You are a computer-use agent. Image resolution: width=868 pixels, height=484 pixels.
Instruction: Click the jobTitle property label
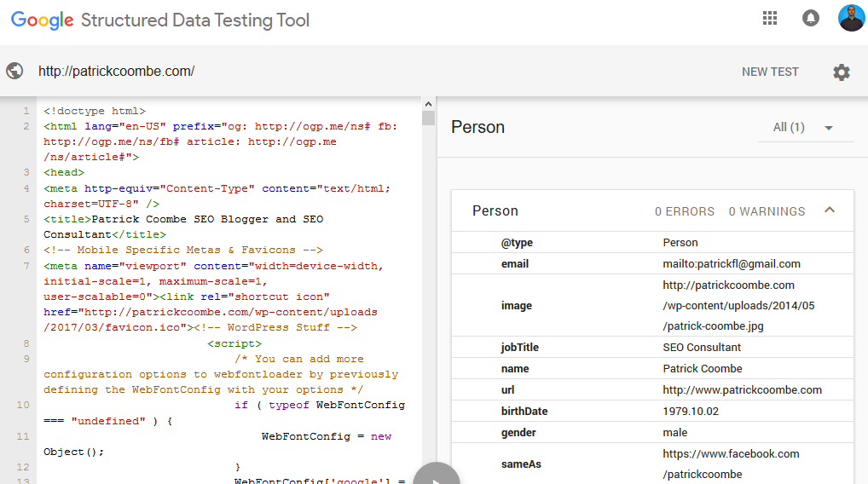(520, 348)
